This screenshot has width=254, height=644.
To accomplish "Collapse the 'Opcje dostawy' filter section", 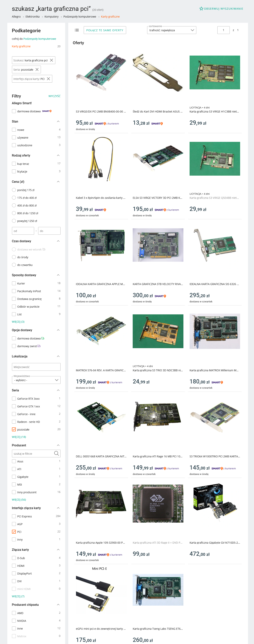I will [x=58, y=330].
